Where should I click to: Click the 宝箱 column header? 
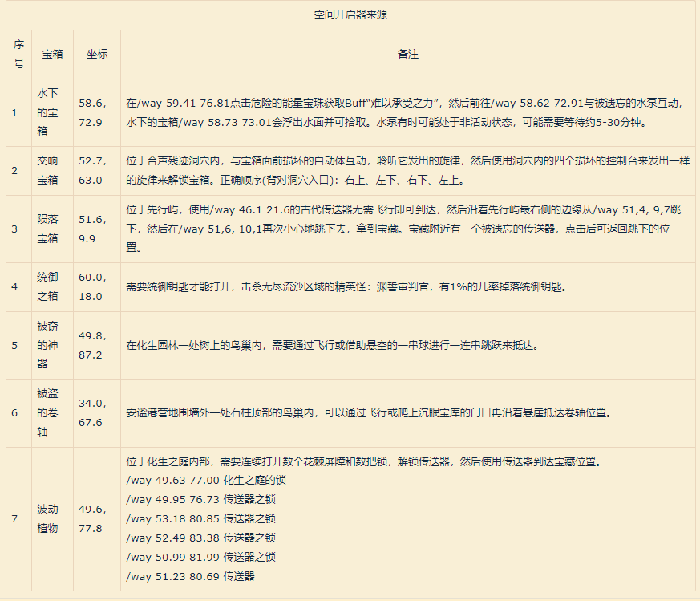[x=52, y=54]
